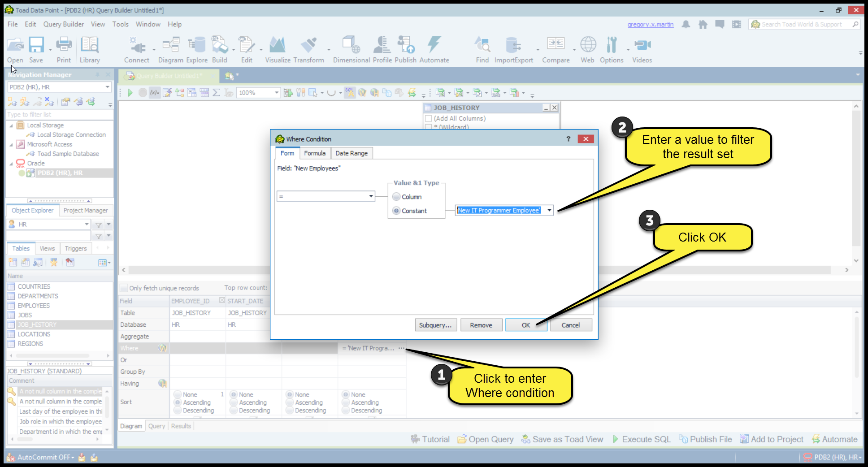Click the Subquery... button
The image size is (868, 467).
tap(435, 325)
